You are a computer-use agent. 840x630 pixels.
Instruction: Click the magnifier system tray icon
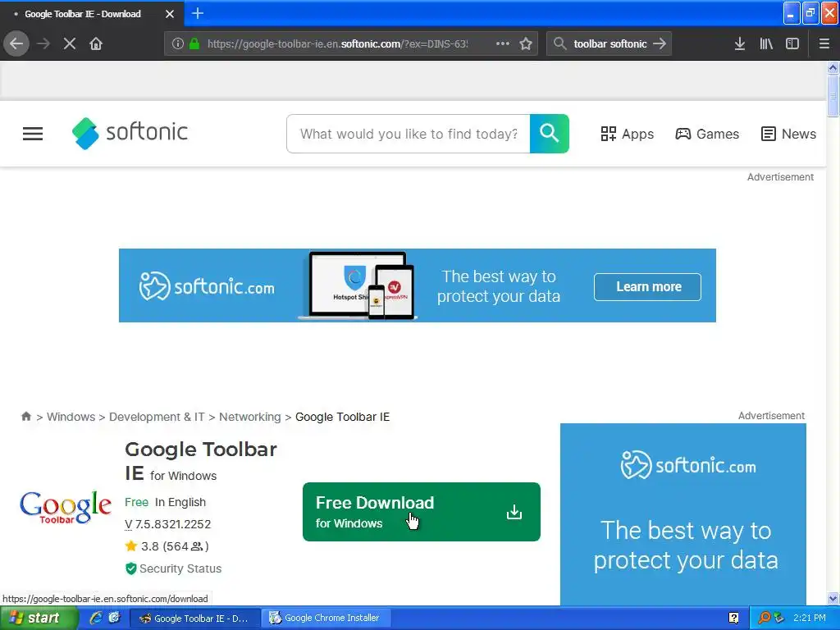click(x=764, y=619)
